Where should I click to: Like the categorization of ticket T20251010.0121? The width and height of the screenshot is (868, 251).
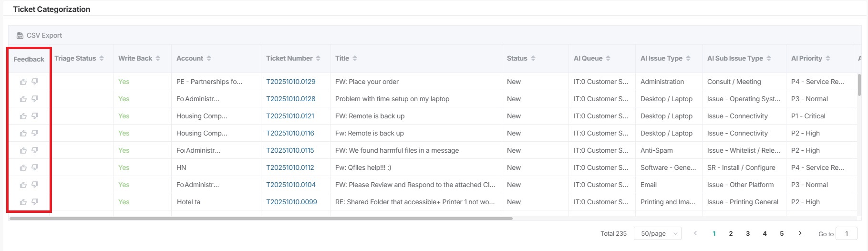23,116
